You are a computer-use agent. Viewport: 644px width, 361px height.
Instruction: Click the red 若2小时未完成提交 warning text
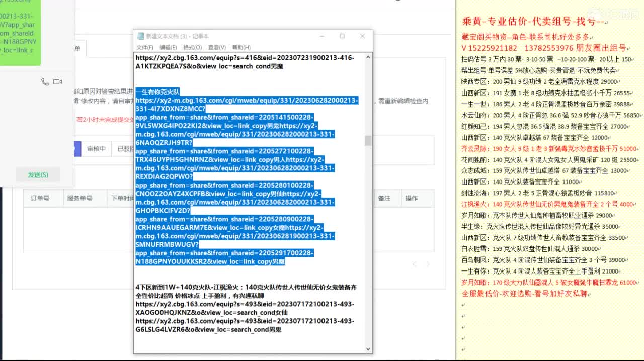point(105,119)
